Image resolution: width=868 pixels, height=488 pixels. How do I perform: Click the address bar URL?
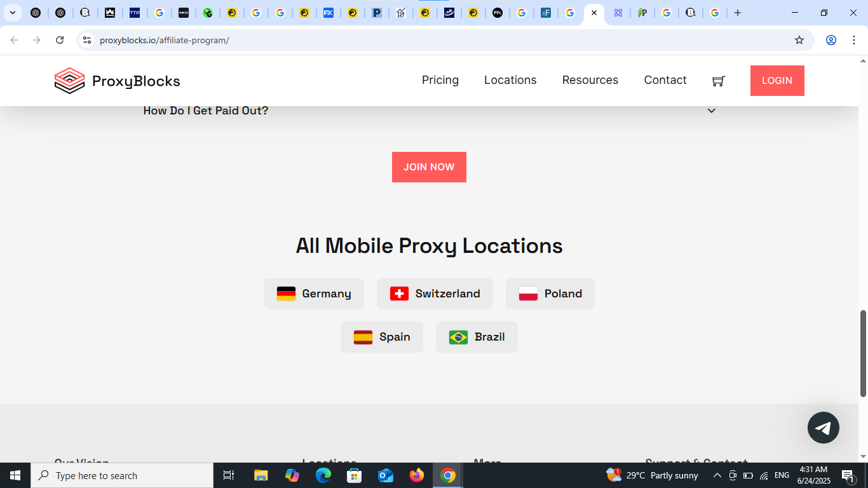165,40
